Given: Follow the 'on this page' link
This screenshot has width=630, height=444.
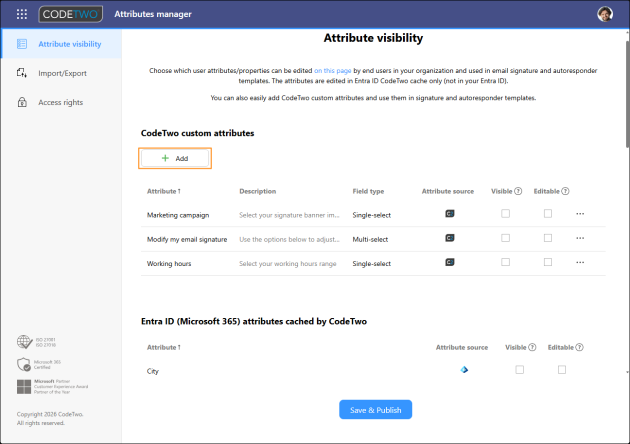Looking at the screenshot, I should 332,71.
